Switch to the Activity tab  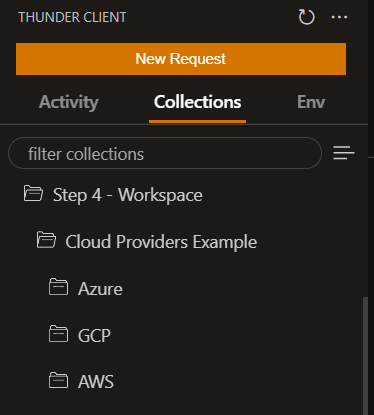(x=69, y=102)
